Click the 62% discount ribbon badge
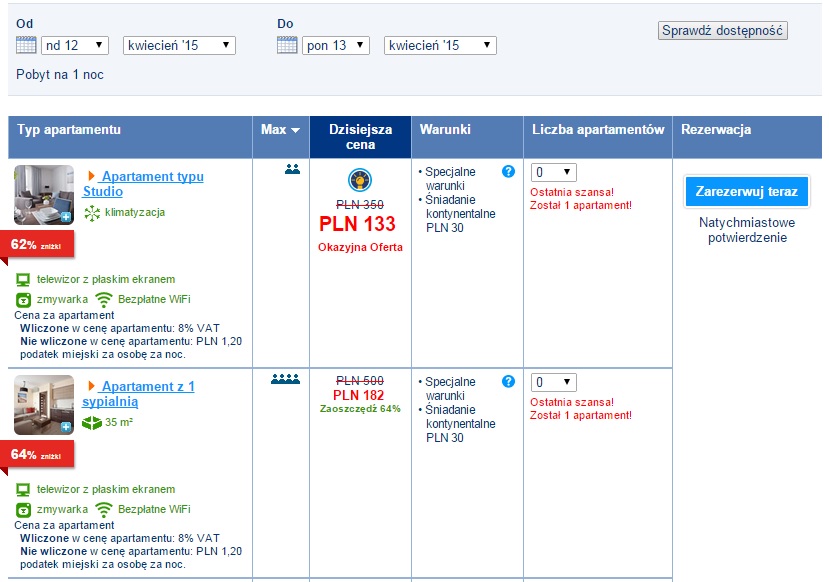Image resolution: width=829 pixels, height=582 pixels. [x=36, y=245]
